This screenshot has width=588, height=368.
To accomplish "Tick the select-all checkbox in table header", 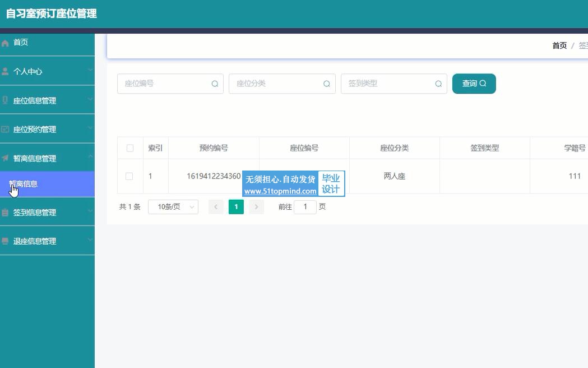I will click(129, 148).
